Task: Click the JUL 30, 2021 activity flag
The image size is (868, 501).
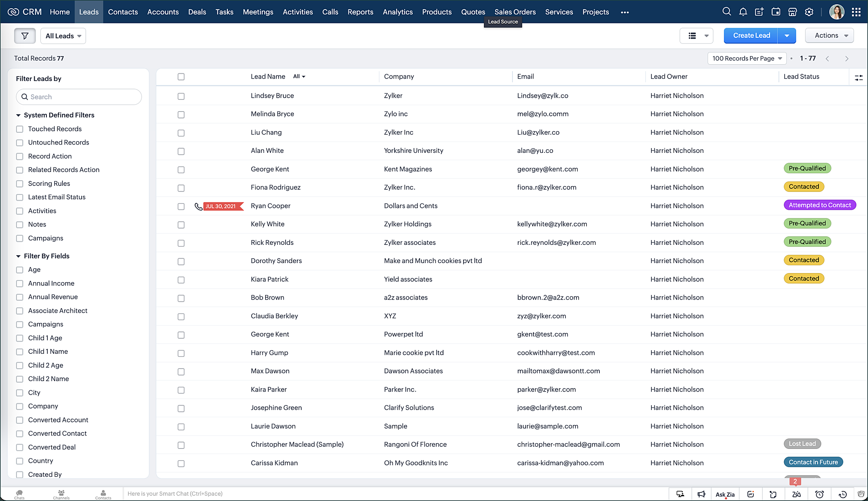Action: pyautogui.click(x=223, y=206)
